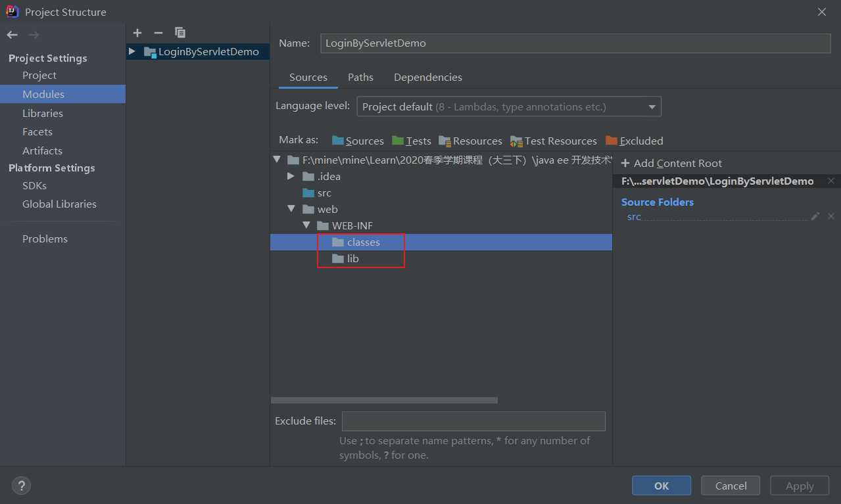Select the .idea folder row
The width and height of the screenshot is (841, 504).
(x=441, y=176)
